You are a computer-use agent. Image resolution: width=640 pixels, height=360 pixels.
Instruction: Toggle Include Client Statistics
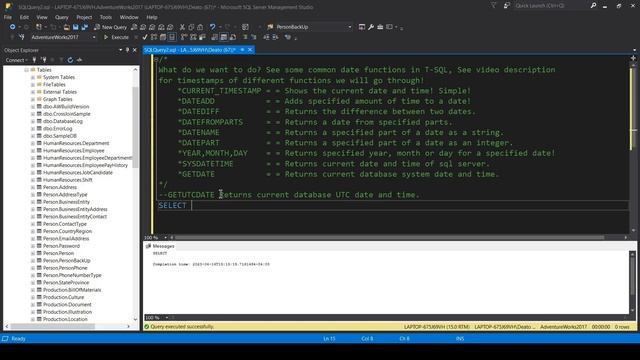click(x=202, y=37)
